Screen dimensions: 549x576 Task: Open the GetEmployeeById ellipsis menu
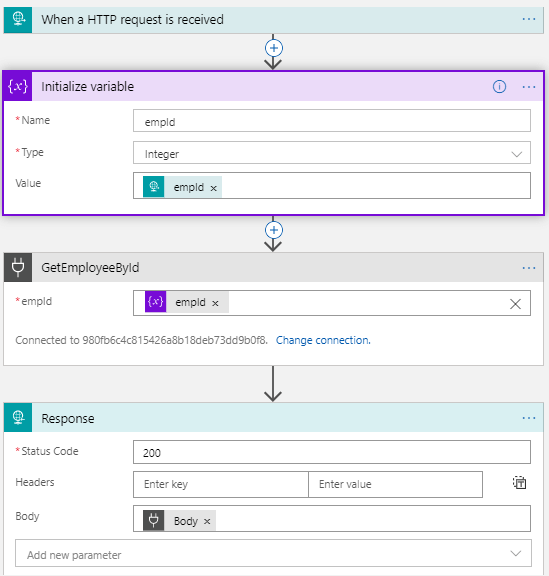point(529,268)
